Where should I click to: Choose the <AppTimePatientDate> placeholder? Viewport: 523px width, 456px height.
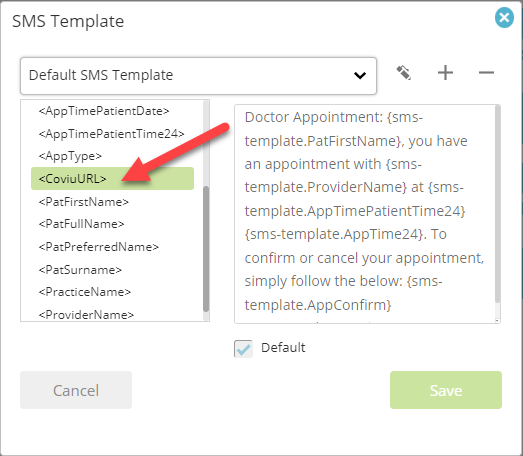[x=104, y=111]
